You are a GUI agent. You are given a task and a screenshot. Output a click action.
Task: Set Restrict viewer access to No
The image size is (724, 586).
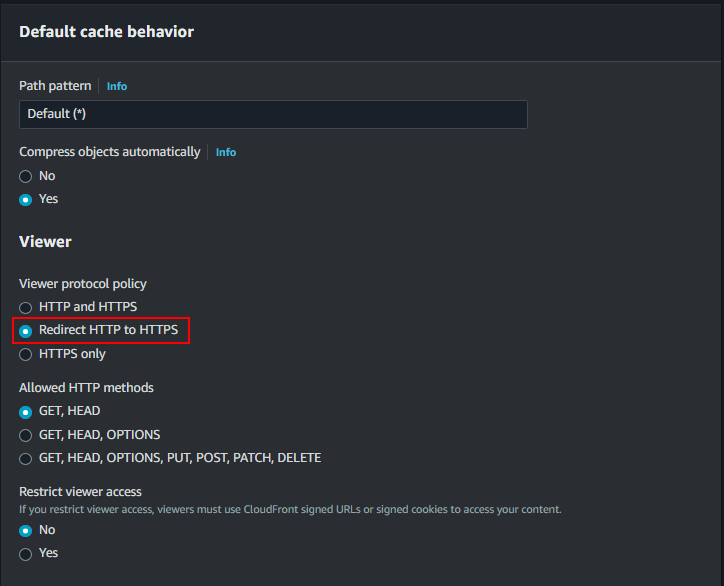26,530
